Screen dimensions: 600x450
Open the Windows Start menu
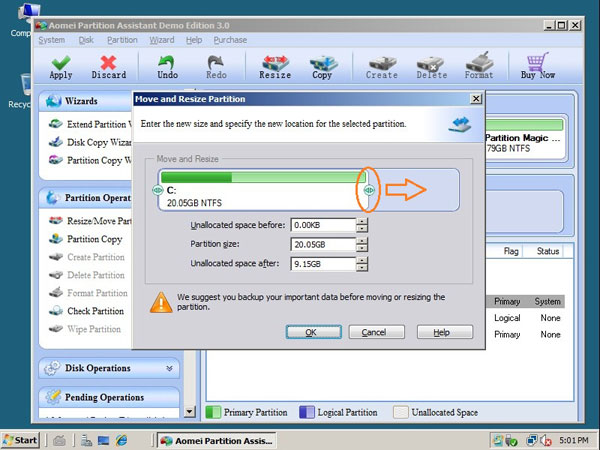21,440
